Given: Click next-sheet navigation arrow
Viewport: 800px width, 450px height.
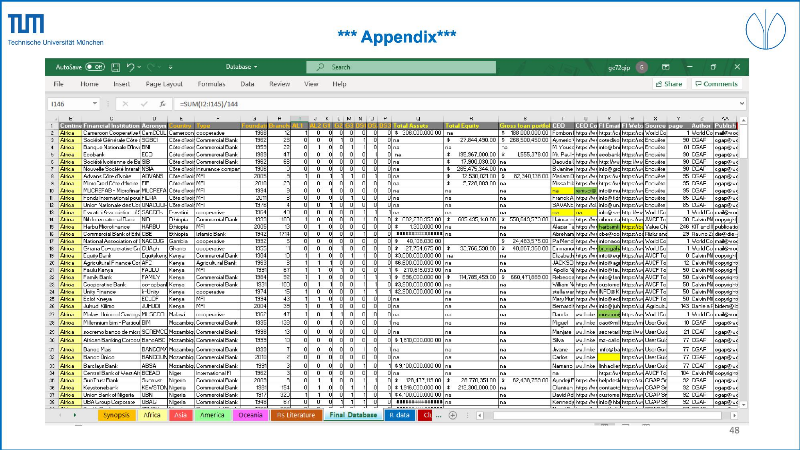Looking at the screenshot, I should (x=74, y=415).
